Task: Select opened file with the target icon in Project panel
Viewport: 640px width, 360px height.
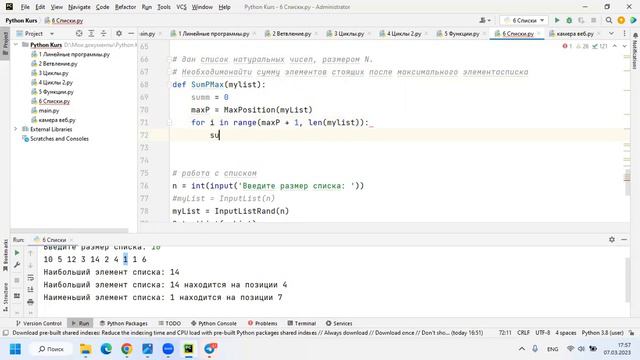Action: (x=79, y=33)
